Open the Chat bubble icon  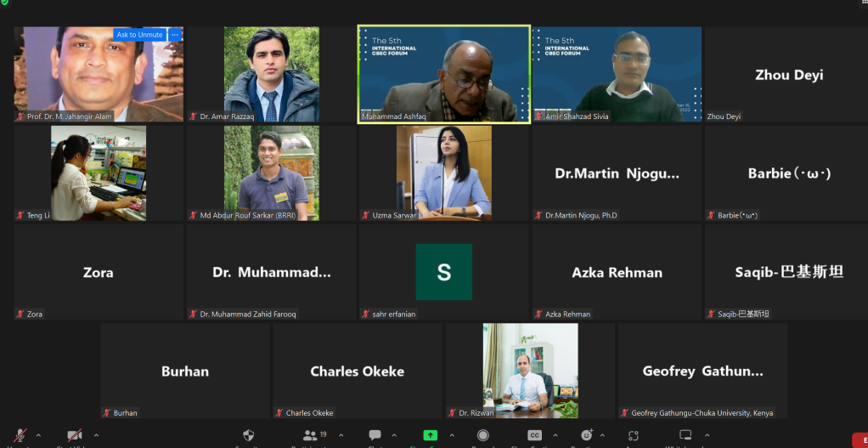coord(374,435)
